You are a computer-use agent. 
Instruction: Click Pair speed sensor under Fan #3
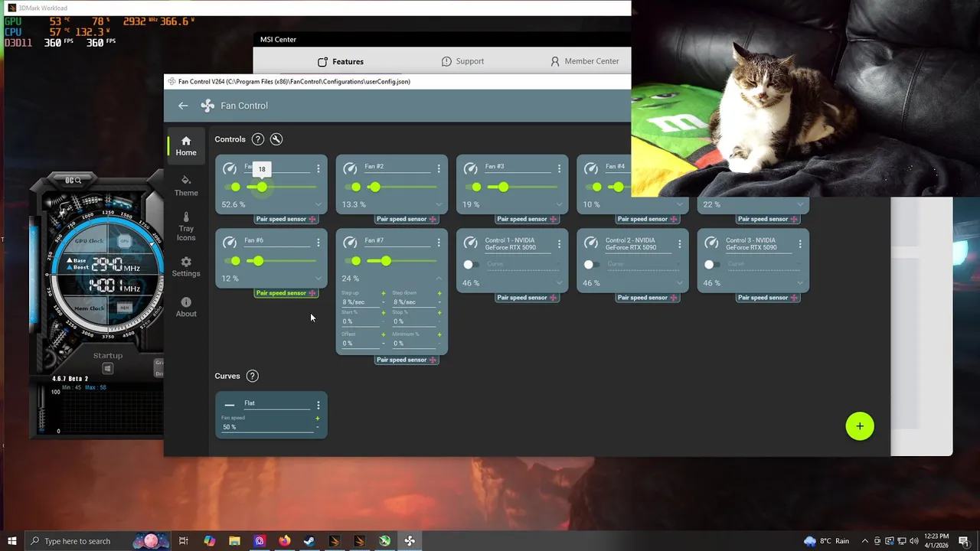point(527,219)
